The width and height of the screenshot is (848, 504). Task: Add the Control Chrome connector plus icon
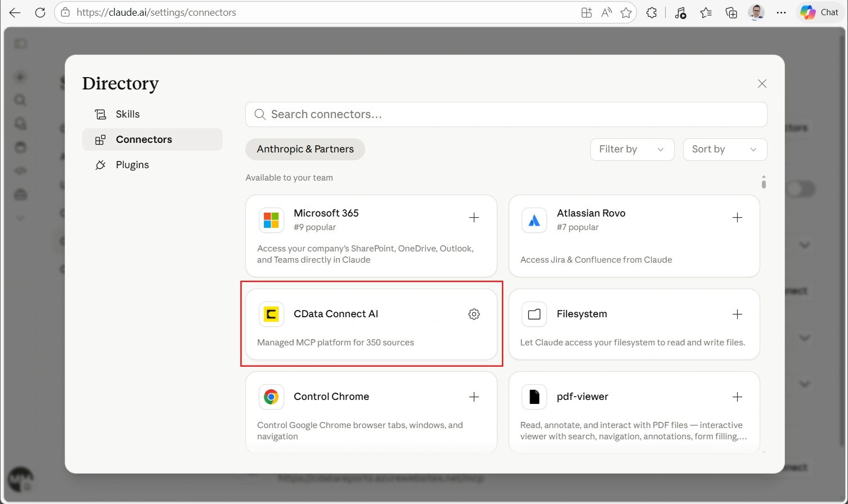pos(474,397)
